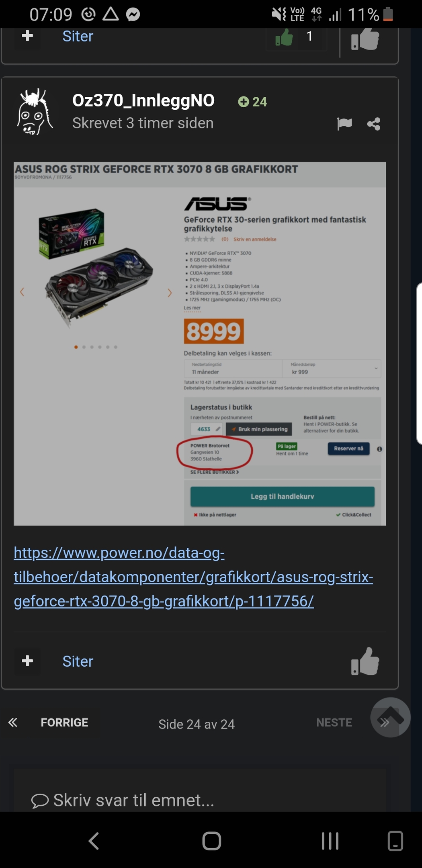Go to first page double chevron
Image resolution: width=422 pixels, height=868 pixels.
click(x=13, y=722)
